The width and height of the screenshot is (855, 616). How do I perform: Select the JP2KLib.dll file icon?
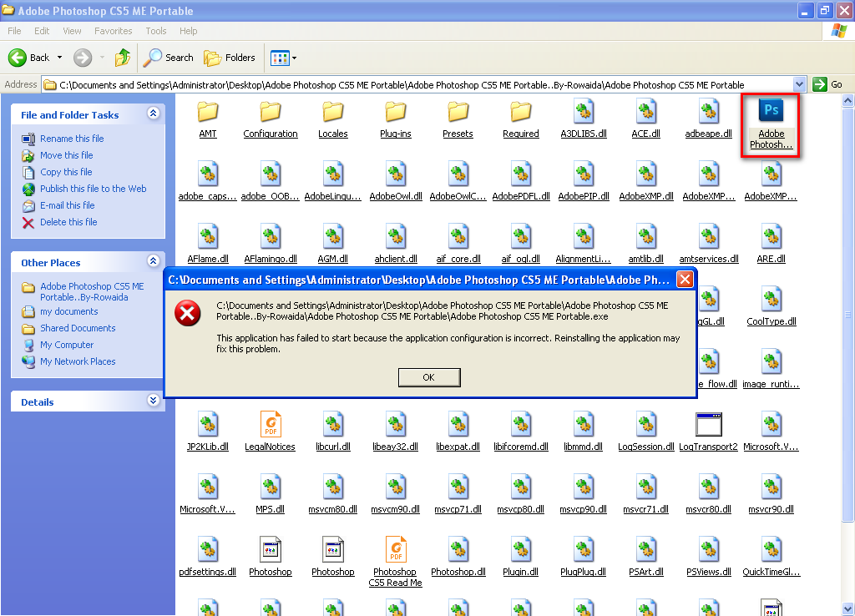pos(208,425)
